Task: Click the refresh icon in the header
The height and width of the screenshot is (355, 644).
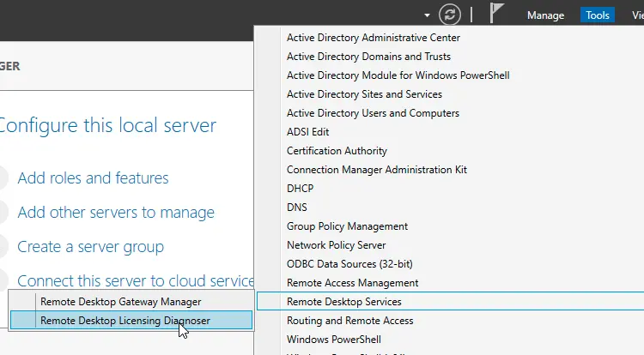Action: [450, 15]
